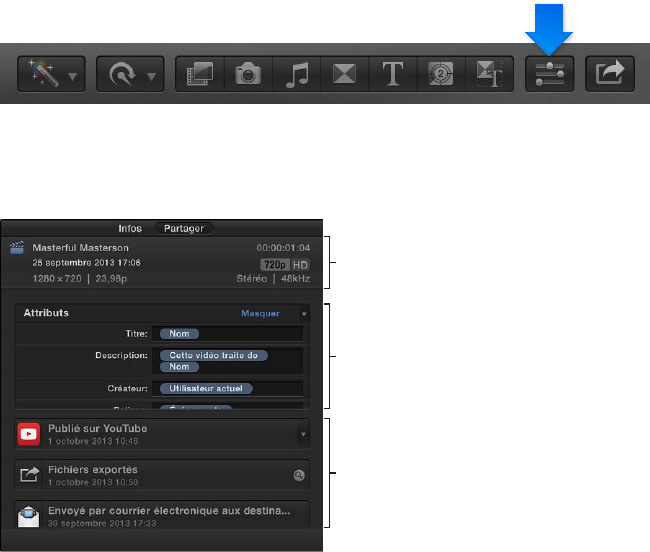Show the Transitions browser
650x552 pixels.
[x=344, y=74]
